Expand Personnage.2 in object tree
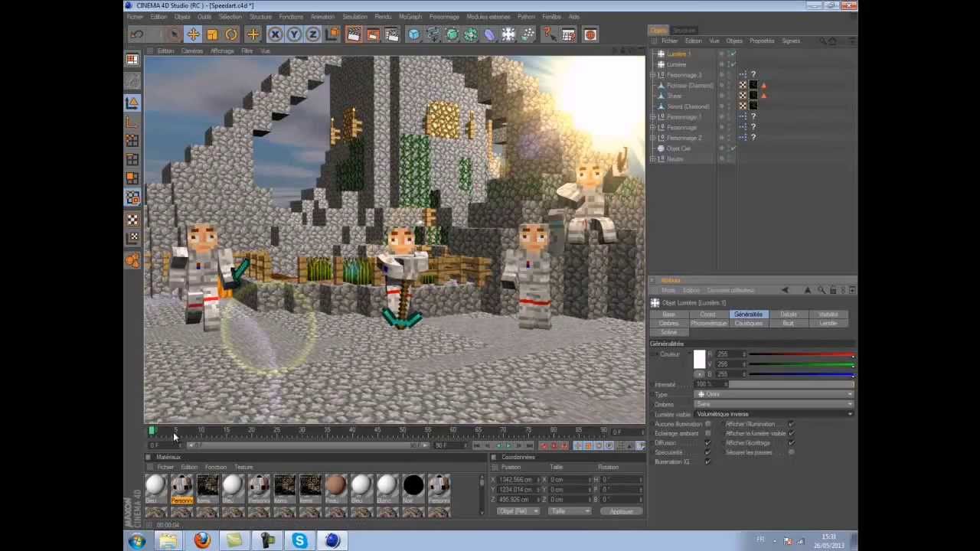The height and width of the screenshot is (551, 980). pyautogui.click(x=652, y=138)
